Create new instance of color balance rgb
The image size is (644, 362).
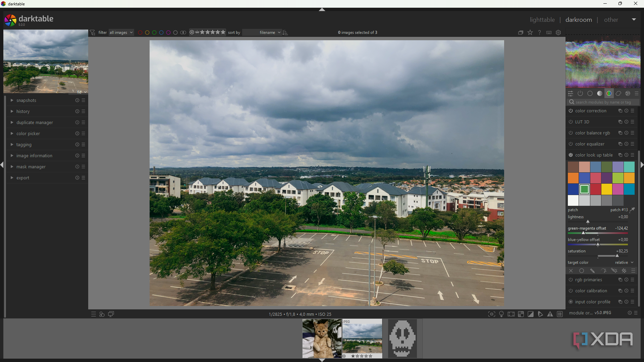pos(620,133)
